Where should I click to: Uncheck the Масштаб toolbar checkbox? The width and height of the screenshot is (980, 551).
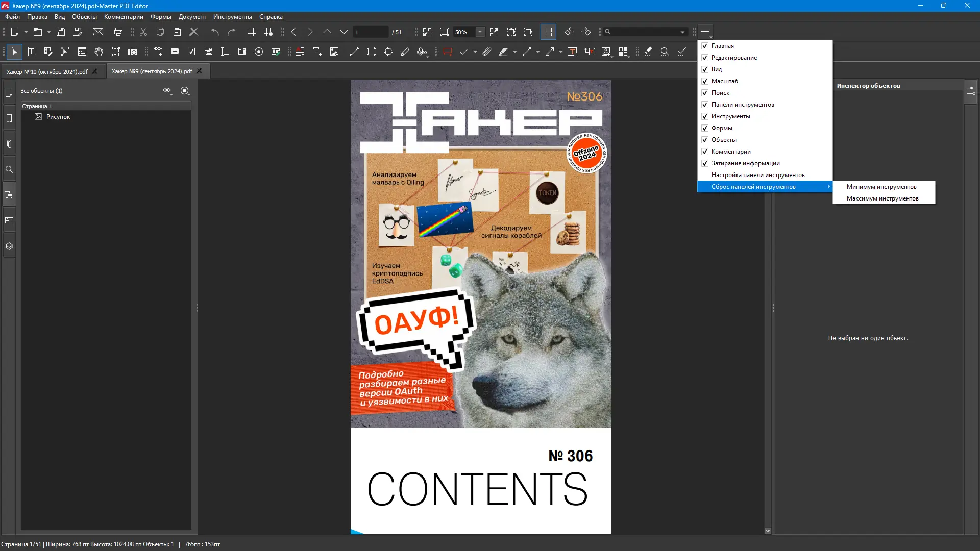coord(705,81)
